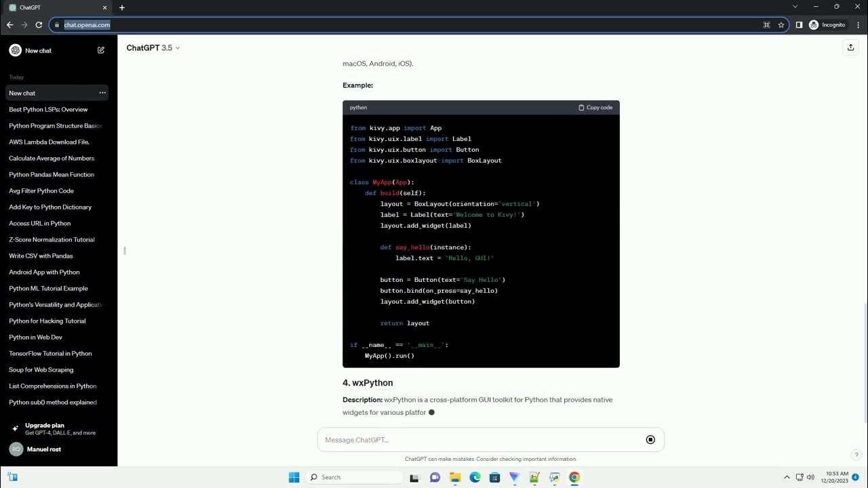The height and width of the screenshot is (488, 868).
Task: Click the Windows taskbar Search box
Action: [355, 477]
